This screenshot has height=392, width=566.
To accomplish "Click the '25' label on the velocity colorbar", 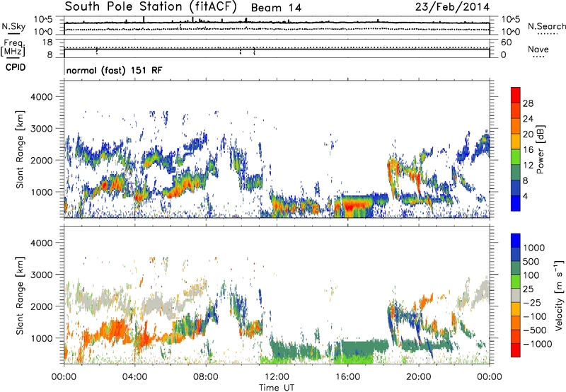I will click(528, 289).
